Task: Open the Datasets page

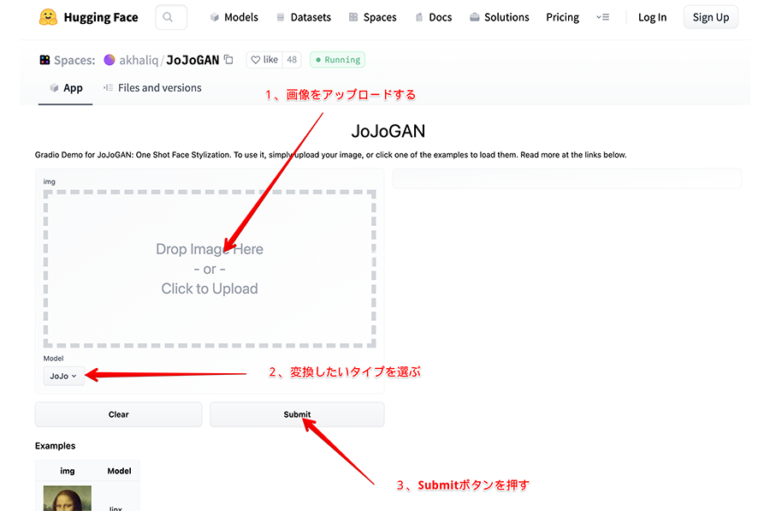Action: pos(304,17)
